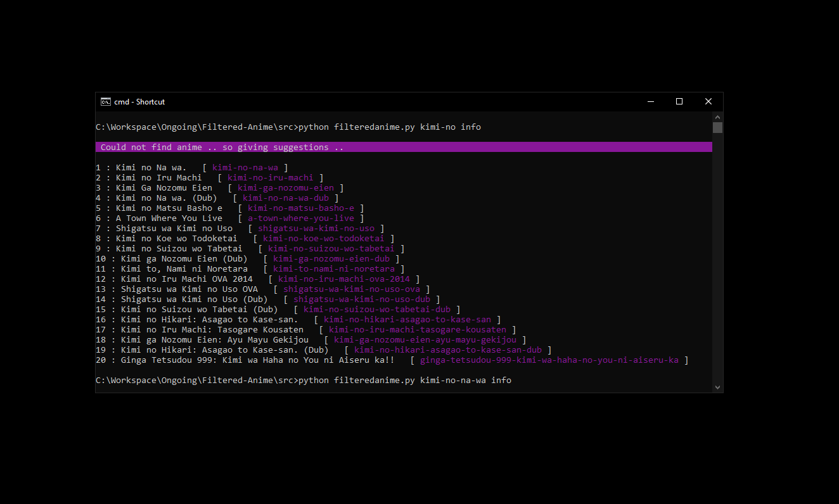The height and width of the screenshot is (504, 839).
Task: Click the 'cmd - Shortcut' window title
Action: click(139, 102)
